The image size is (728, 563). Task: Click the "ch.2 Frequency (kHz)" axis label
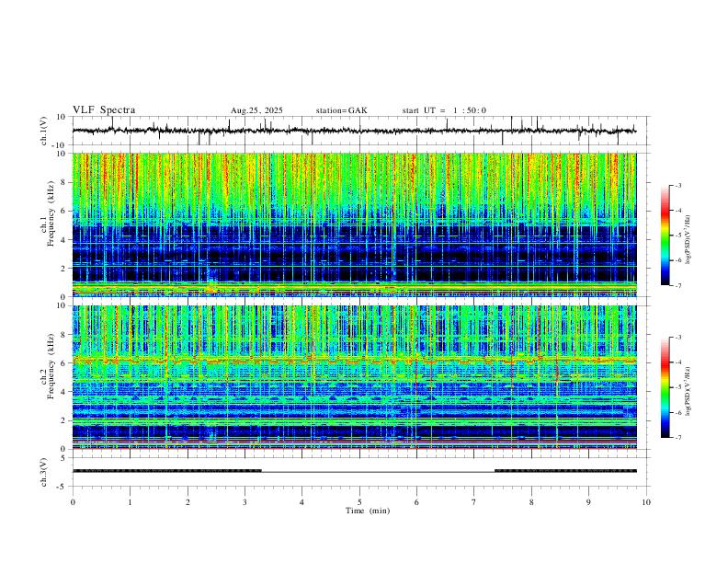click(47, 365)
